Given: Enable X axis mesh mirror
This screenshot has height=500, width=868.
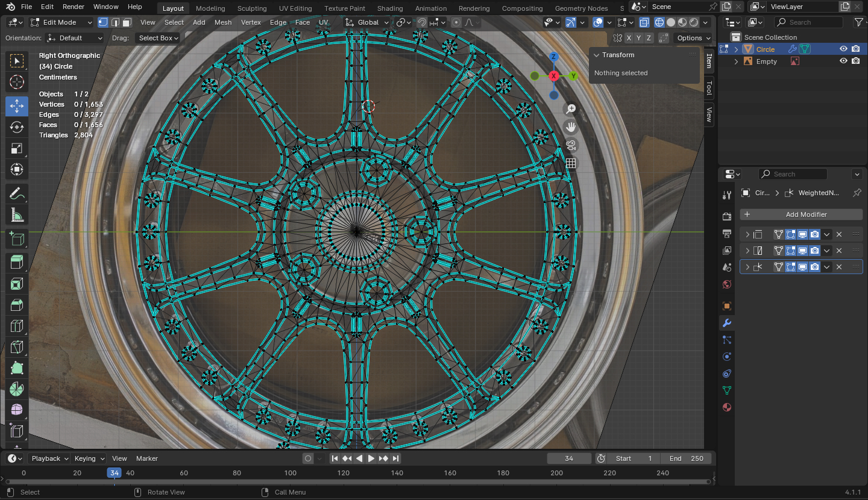Looking at the screenshot, I should (629, 38).
